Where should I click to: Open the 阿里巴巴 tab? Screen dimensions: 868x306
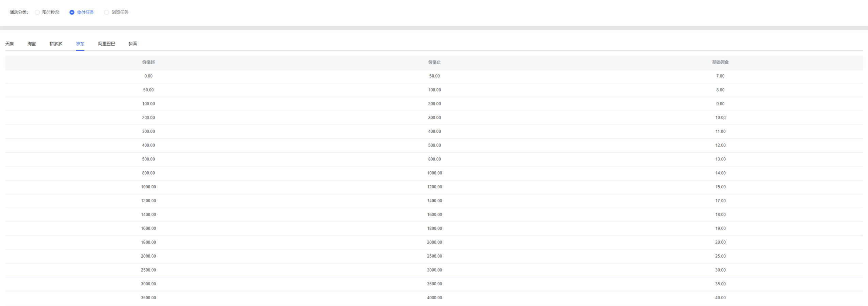pos(107,44)
